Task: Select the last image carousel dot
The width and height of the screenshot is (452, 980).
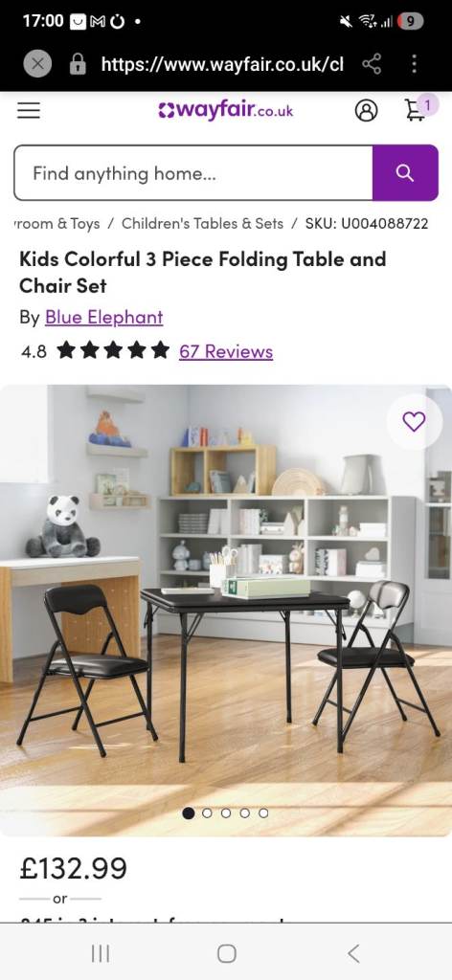Action: (263, 813)
